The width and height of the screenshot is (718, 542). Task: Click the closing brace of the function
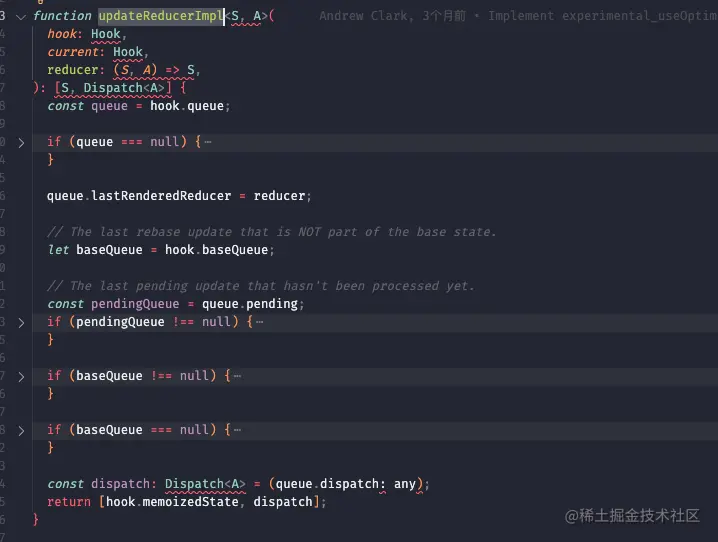click(36, 520)
